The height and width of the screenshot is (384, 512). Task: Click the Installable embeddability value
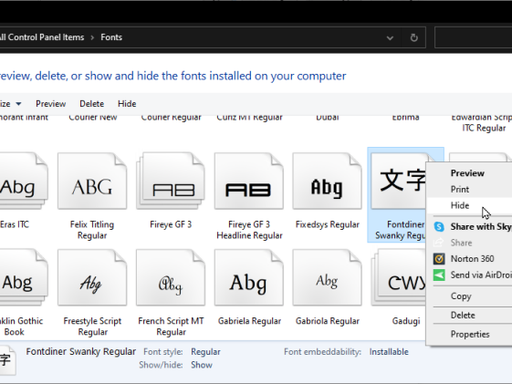pyautogui.click(x=389, y=352)
